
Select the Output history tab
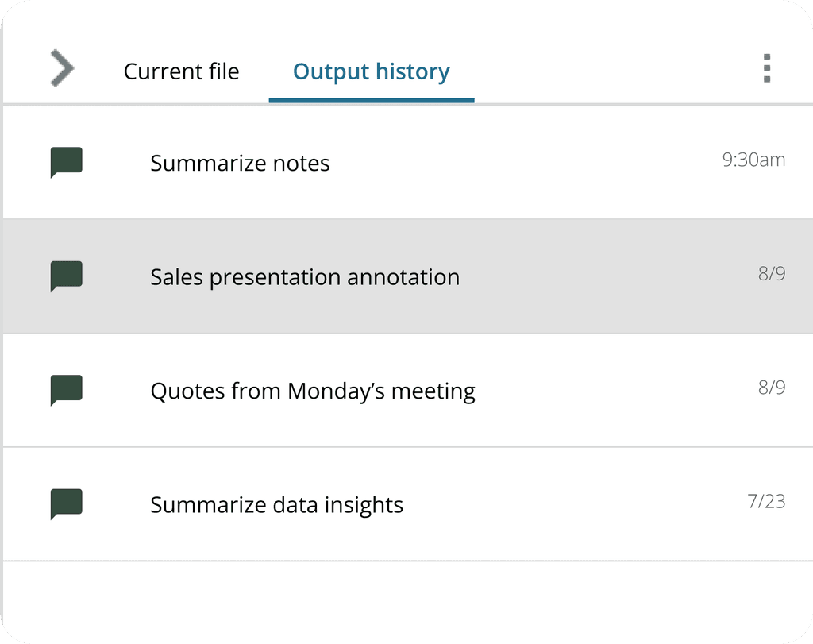[x=371, y=71]
